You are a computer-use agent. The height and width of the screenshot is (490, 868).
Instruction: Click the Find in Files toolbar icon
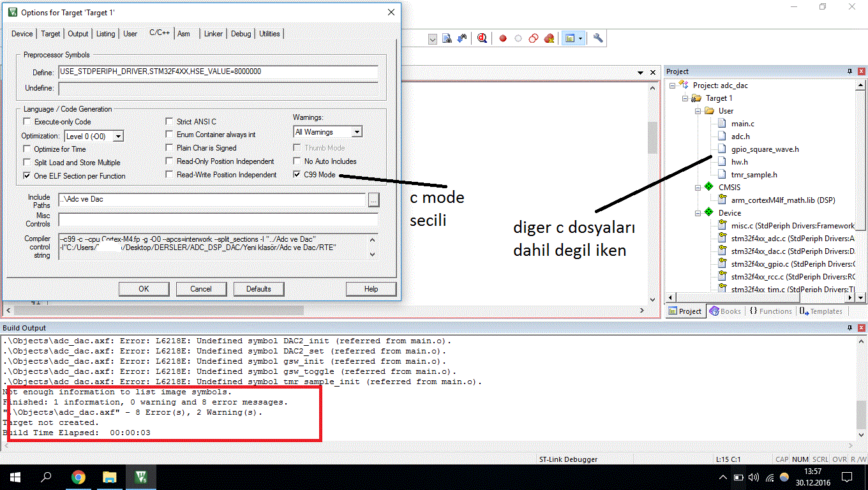pyautogui.click(x=447, y=38)
